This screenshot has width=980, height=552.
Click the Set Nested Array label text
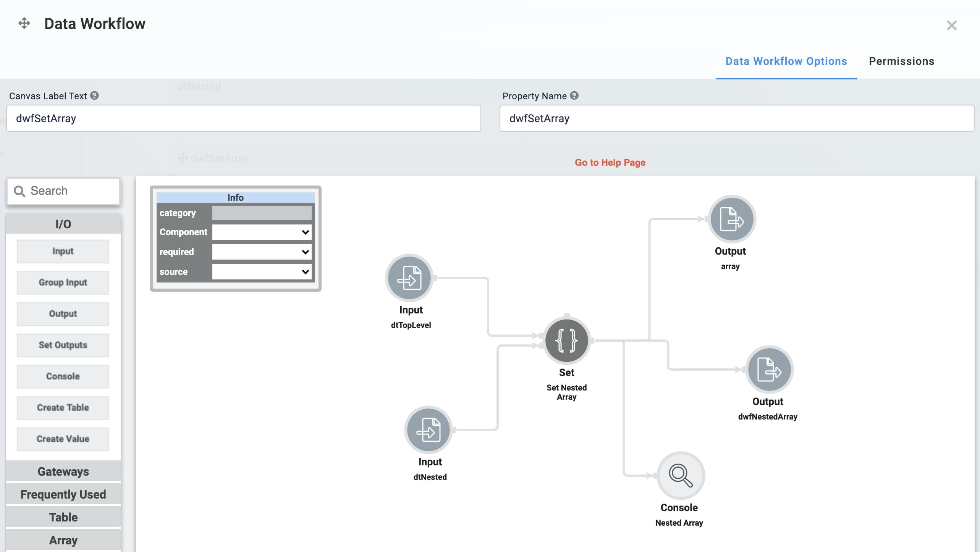tap(567, 392)
